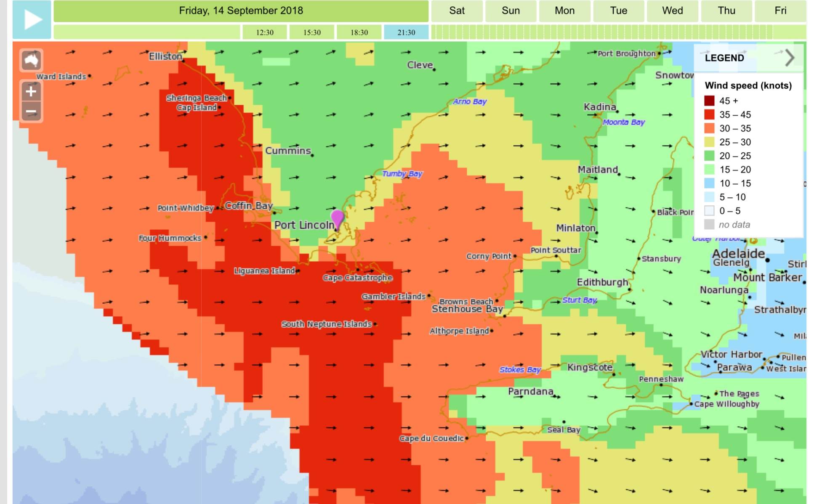
Task: Click the early-morning timeline bar segment
Action: pos(146,32)
